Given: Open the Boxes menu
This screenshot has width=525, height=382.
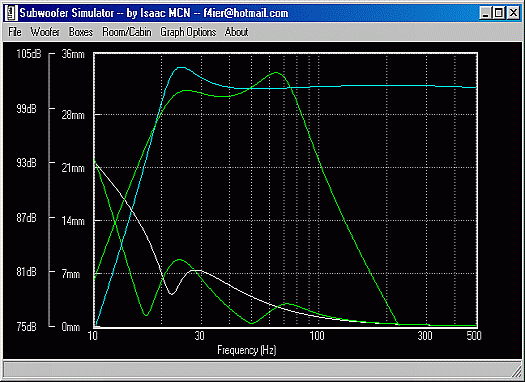Looking at the screenshot, I should (x=81, y=32).
